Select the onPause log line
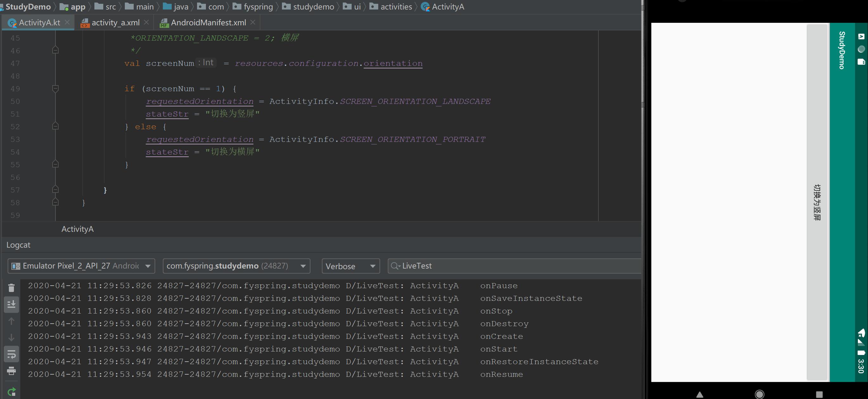 (x=273, y=286)
